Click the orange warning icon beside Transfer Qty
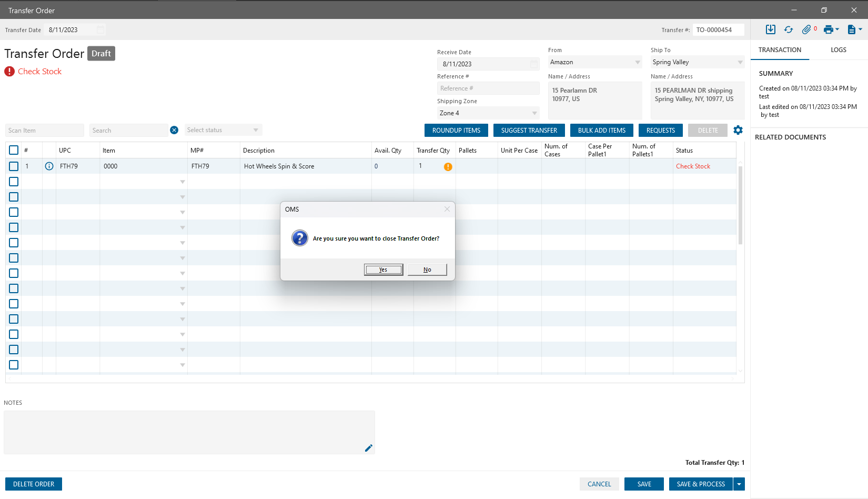The height and width of the screenshot is (499, 868). point(448,167)
